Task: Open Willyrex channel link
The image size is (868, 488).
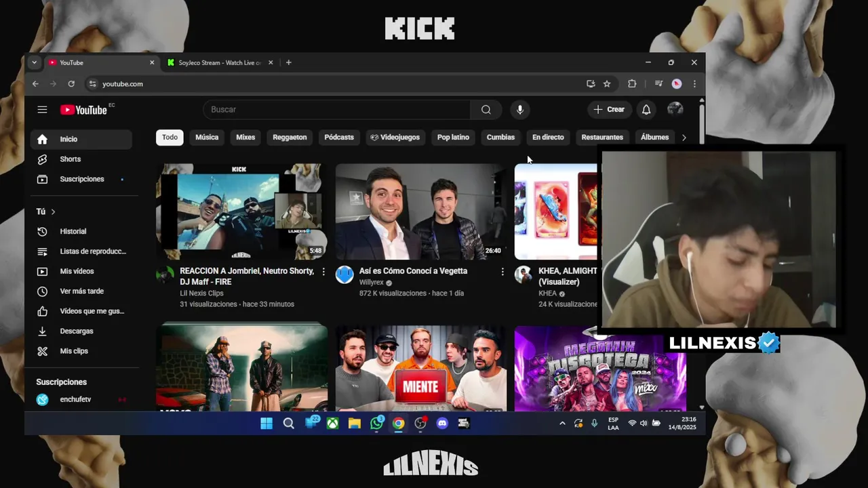Action: (371, 283)
